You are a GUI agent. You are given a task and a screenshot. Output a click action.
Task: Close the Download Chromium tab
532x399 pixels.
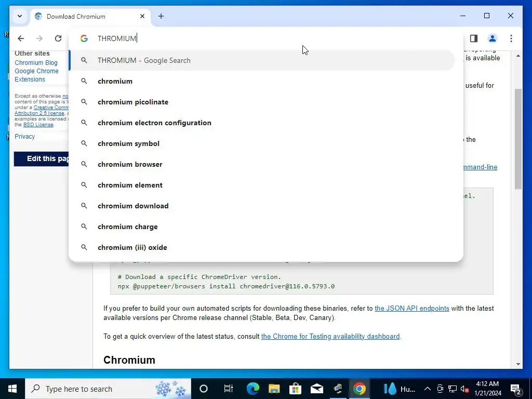[x=142, y=16]
